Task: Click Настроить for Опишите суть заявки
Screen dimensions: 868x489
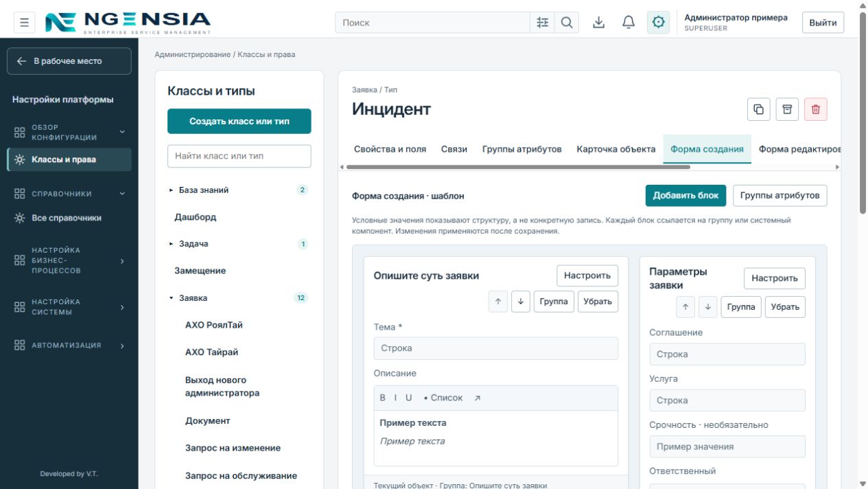Action: tap(587, 275)
